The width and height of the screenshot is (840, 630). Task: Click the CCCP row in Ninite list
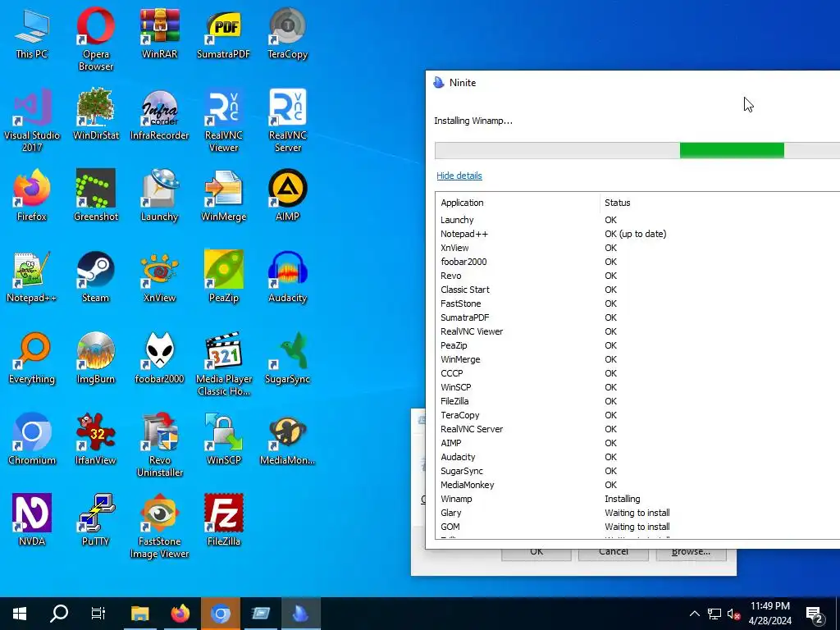coord(637,373)
